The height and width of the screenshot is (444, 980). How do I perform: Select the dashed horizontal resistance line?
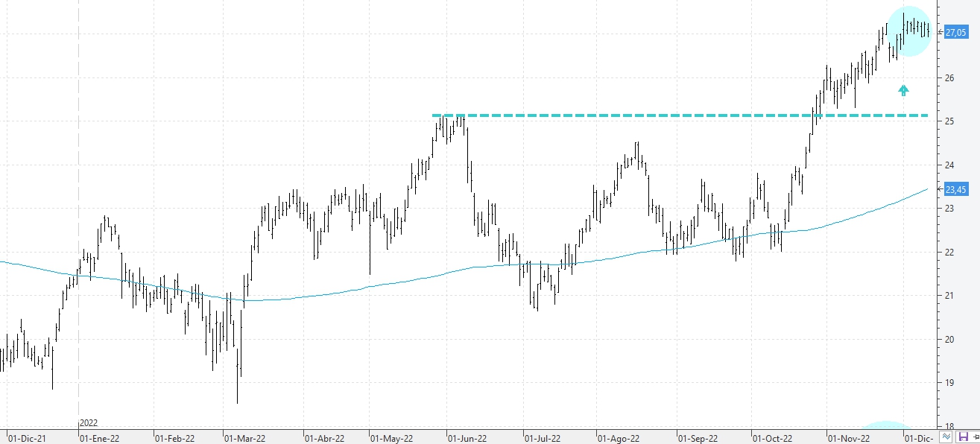pos(680,115)
